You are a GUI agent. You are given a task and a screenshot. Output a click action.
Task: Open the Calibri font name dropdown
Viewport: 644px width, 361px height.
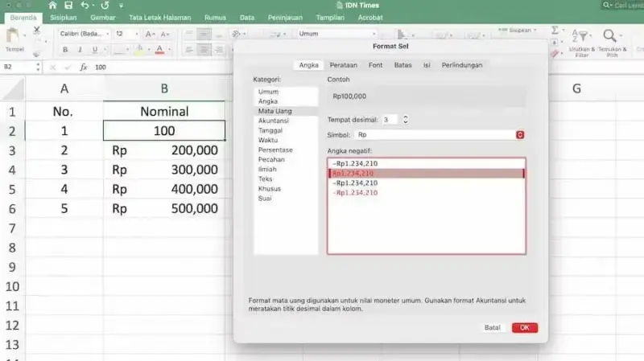[83, 34]
